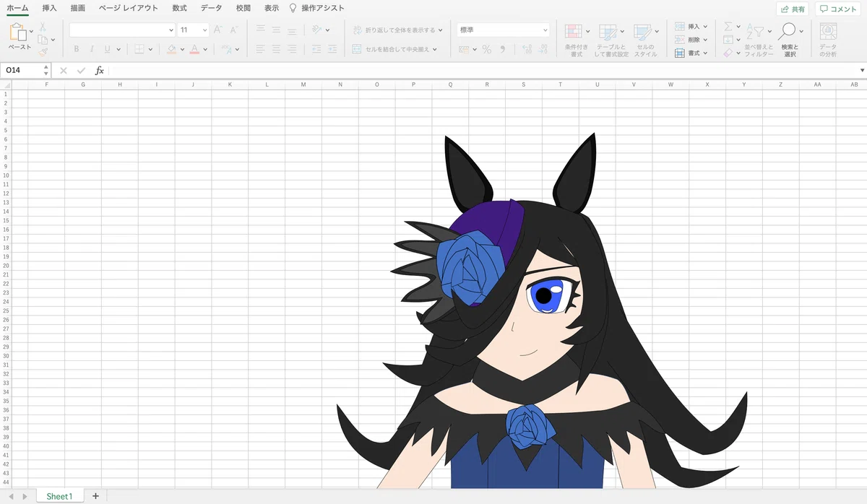Click the Copy icon
This screenshot has height=504, width=867.
click(43, 39)
